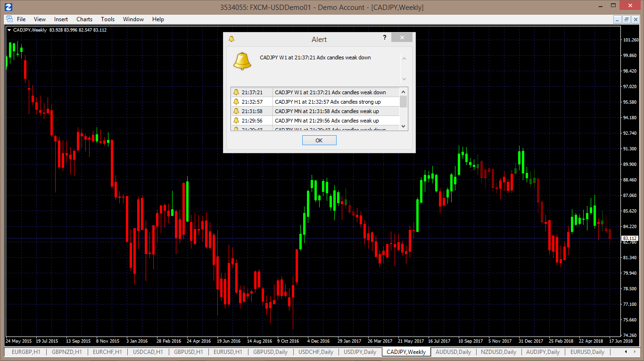
Task: Click up arrow of alert message scrollbar
Action: click(404, 58)
